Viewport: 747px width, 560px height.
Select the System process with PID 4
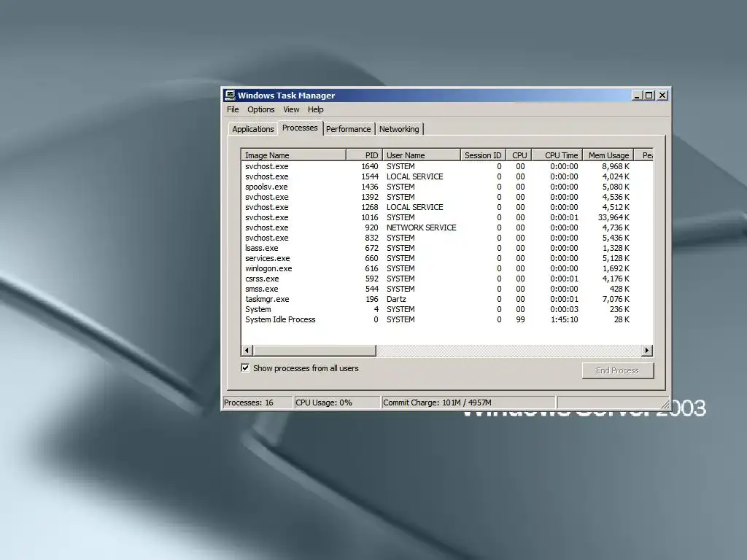click(x=447, y=309)
